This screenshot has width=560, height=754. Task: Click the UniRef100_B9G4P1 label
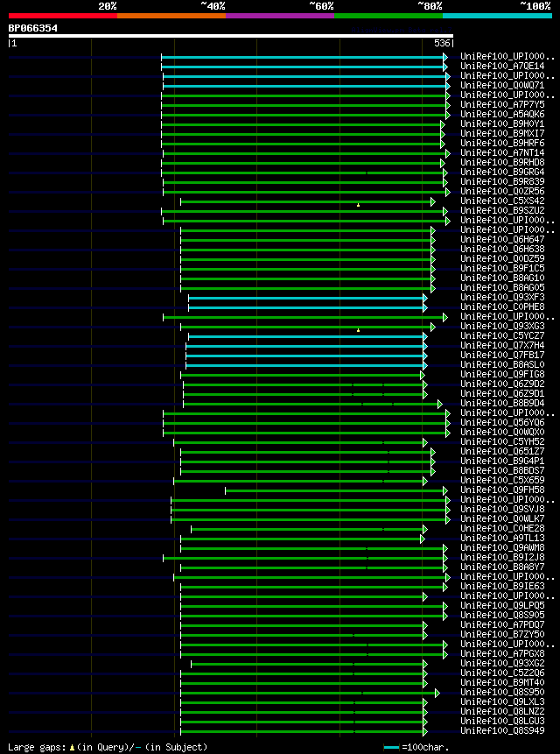click(x=502, y=462)
